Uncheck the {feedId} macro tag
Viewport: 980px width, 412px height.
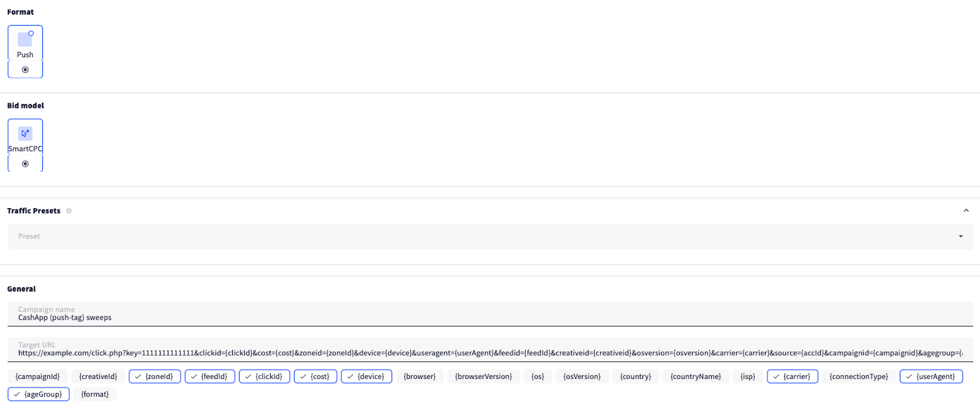tap(210, 376)
